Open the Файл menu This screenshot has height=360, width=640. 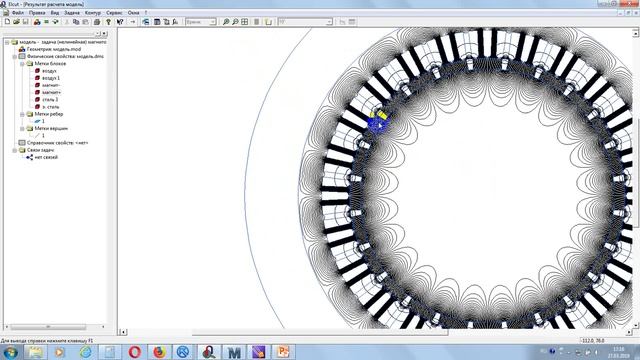[18, 13]
